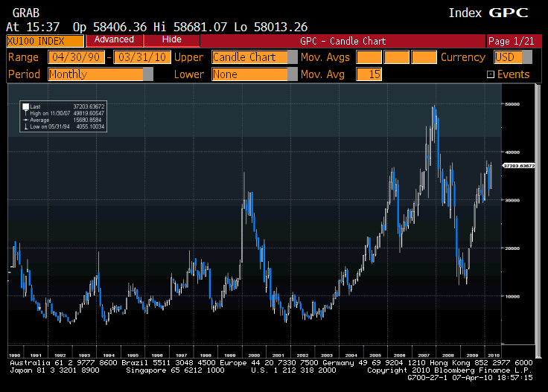
Task: Click the last price marker 37203.63672
Action: click(519, 166)
